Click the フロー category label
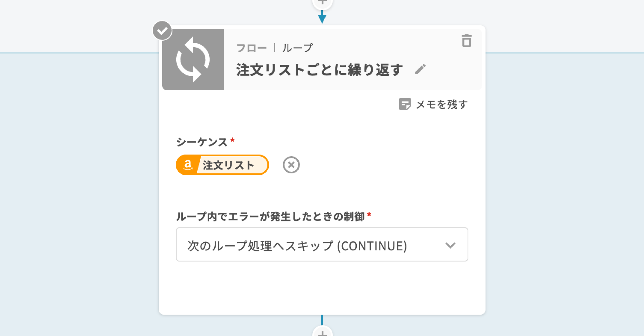 pos(252,48)
